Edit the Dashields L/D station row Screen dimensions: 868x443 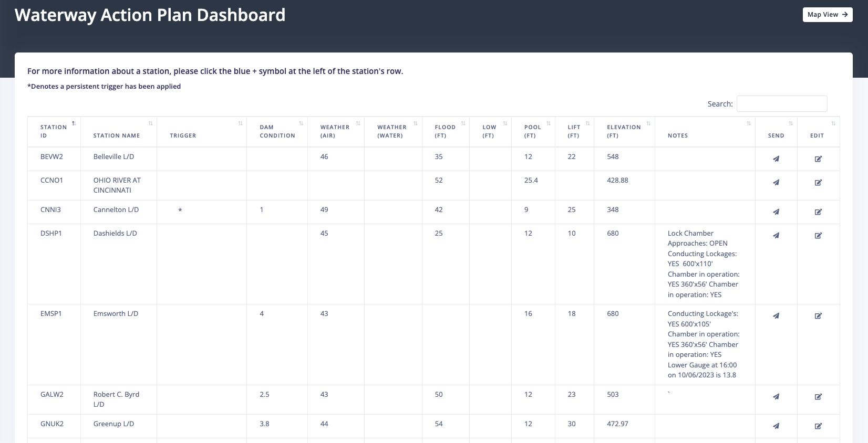[x=818, y=236]
